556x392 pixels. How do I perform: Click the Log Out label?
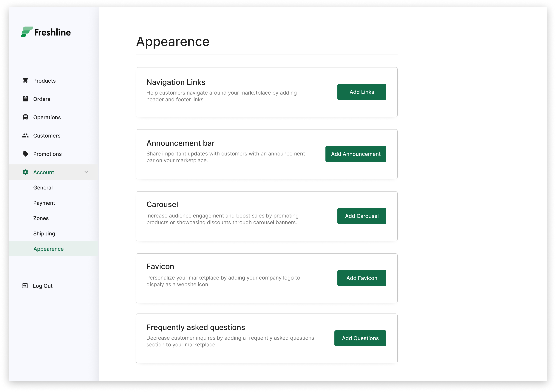click(x=43, y=286)
